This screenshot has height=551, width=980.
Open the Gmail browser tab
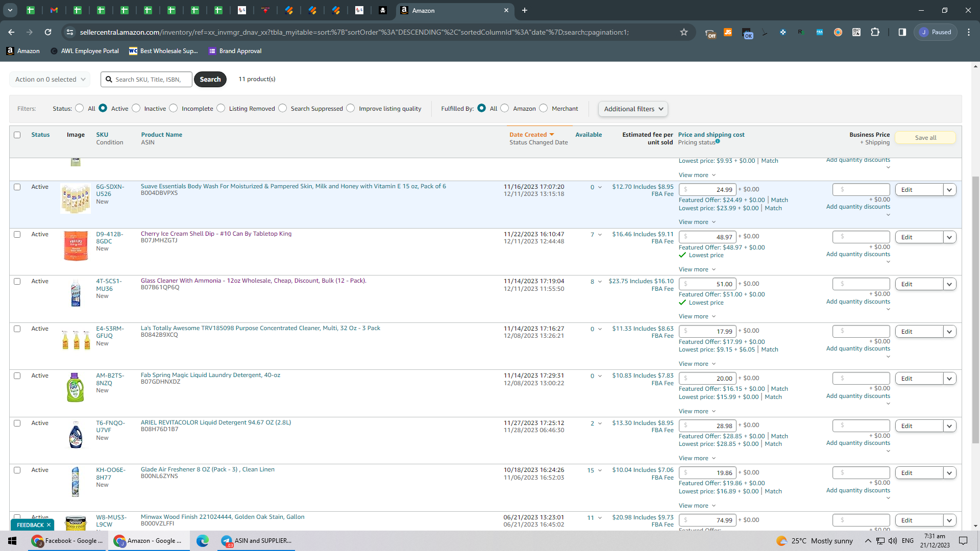(54, 10)
